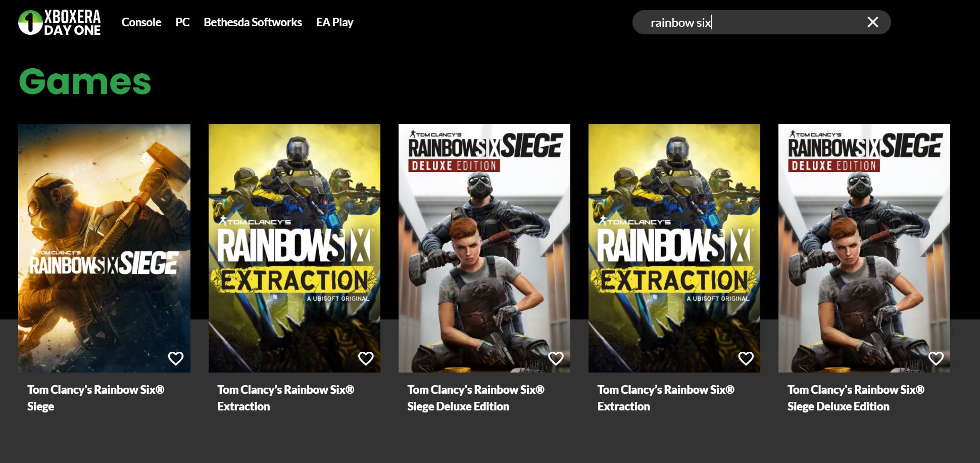Open the Bethesda Softworks section

point(253,22)
